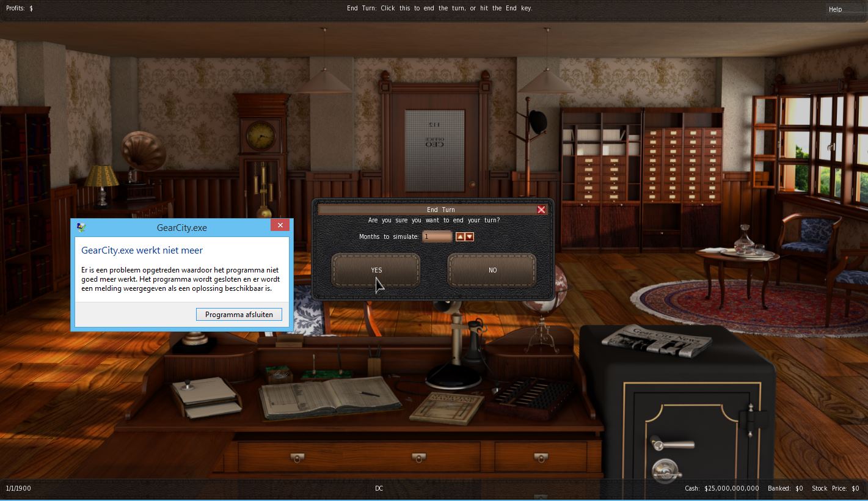This screenshot has height=501, width=868.
Task: Open the Help menu at top right
Action: [835, 9]
